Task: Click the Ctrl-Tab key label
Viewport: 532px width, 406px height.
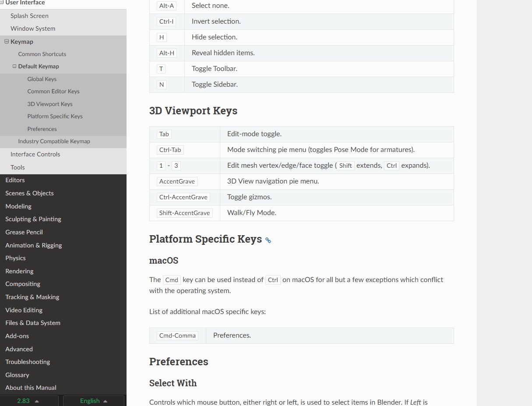Action: pyautogui.click(x=170, y=150)
